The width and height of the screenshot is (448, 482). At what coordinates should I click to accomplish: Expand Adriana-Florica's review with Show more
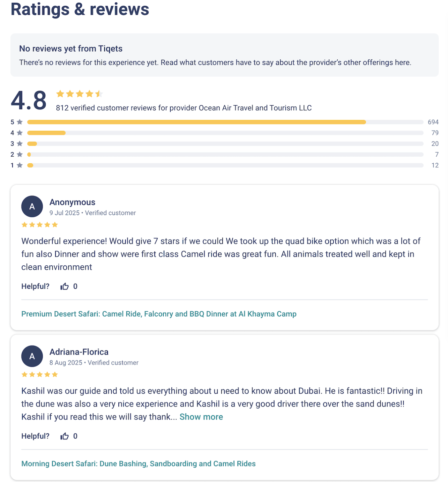[201, 417]
